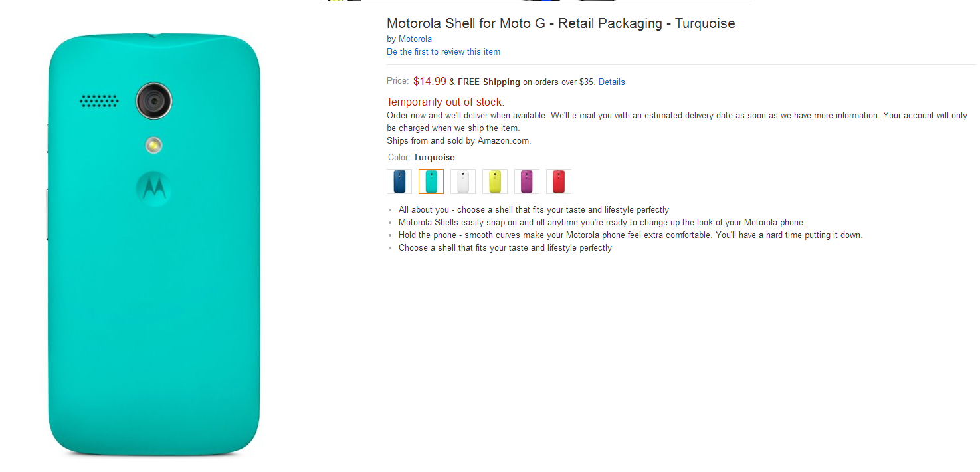Pick the white shell color option

click(463, 181)
